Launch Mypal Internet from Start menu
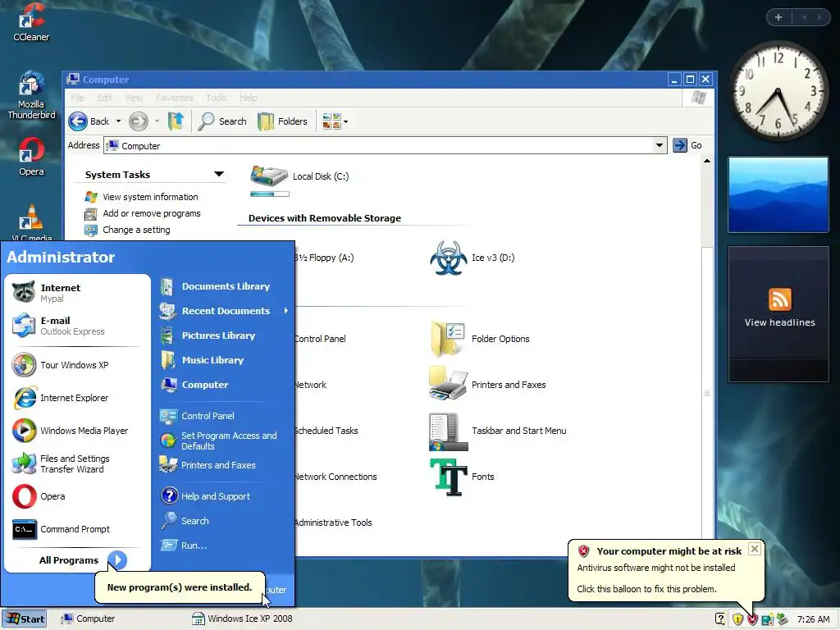The width and height of the screenshot is (840, 630). (x=76, y=293)
